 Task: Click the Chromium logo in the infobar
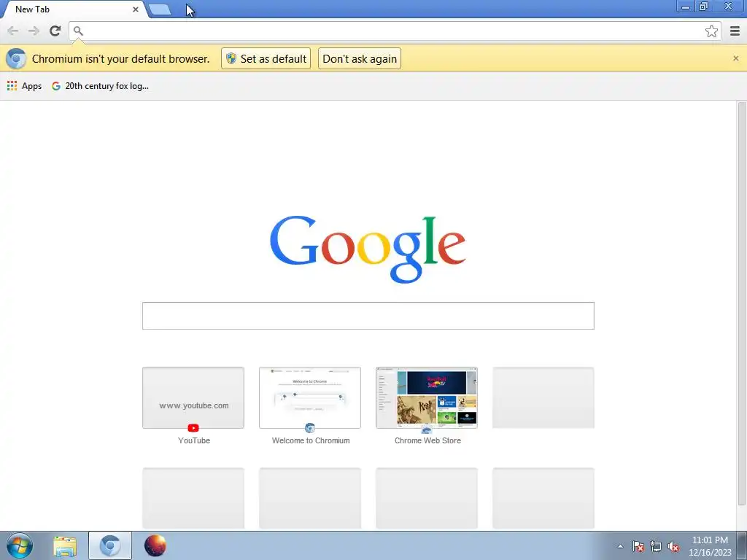[x=16, y=58]
